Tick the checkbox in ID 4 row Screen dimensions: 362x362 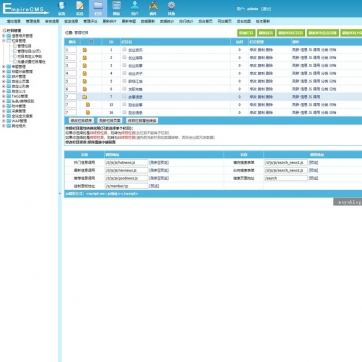pyautogui.click(x=124, y=73)
